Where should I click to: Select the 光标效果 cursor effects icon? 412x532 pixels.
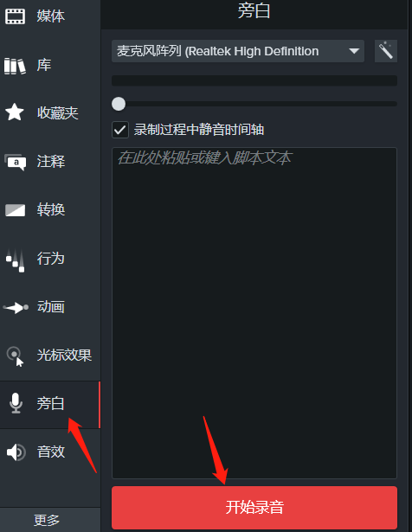click(x=16, y=356)
